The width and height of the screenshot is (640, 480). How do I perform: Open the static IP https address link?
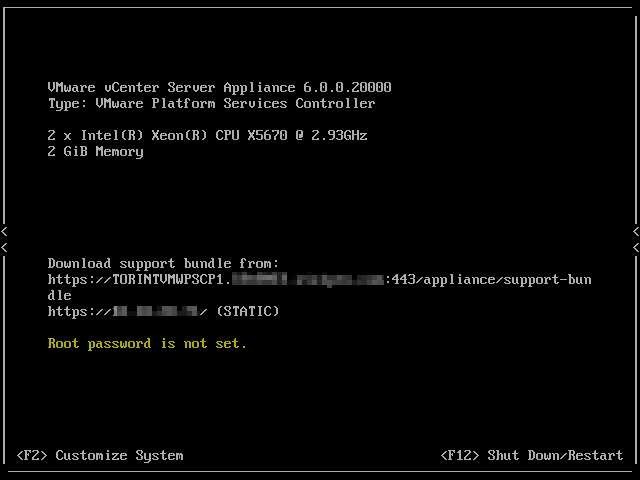click(x=127, y=311)
